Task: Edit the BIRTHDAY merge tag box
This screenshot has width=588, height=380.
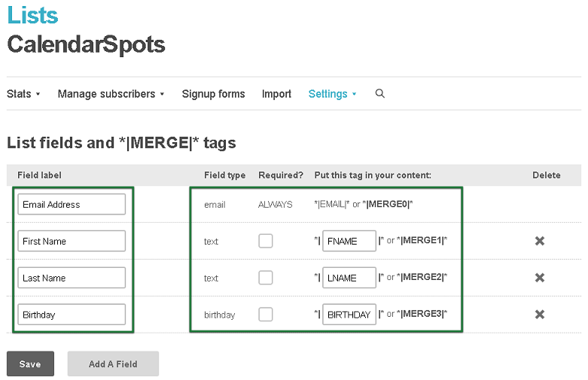Action: [349, 315]
